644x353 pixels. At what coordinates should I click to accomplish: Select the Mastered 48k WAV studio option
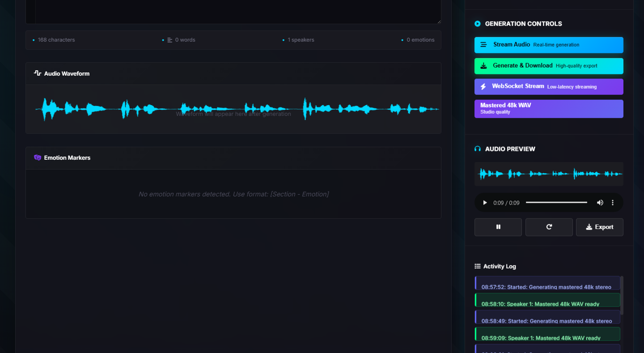click(549, 108)
